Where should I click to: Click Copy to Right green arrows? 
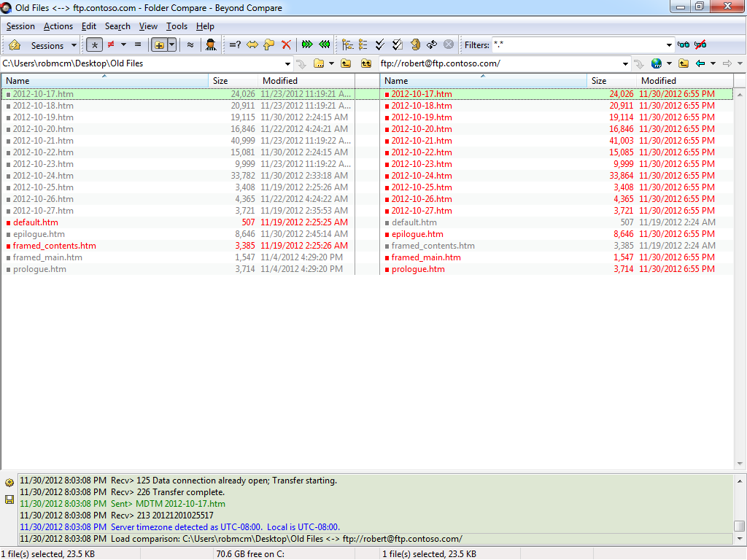[307, 45]
